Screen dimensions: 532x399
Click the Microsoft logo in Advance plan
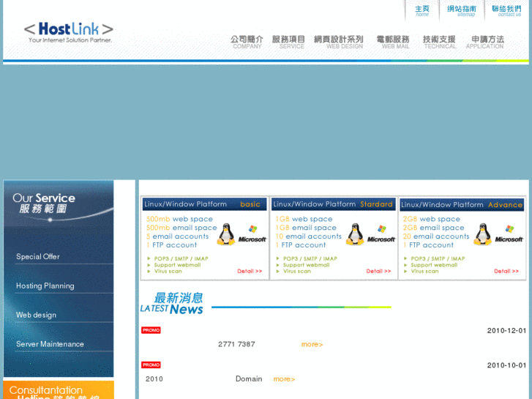coord(509,234)
